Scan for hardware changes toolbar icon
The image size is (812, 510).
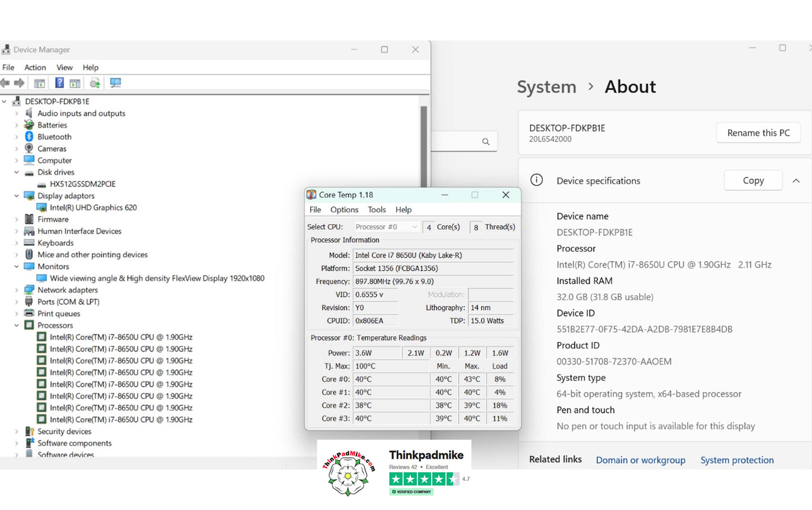(x=115, y=83)
